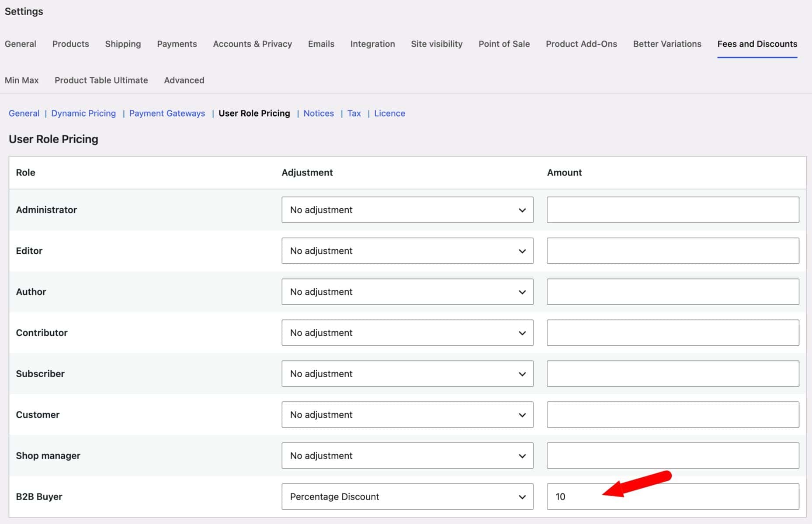Open the Integration tab

tap(373, 44)
